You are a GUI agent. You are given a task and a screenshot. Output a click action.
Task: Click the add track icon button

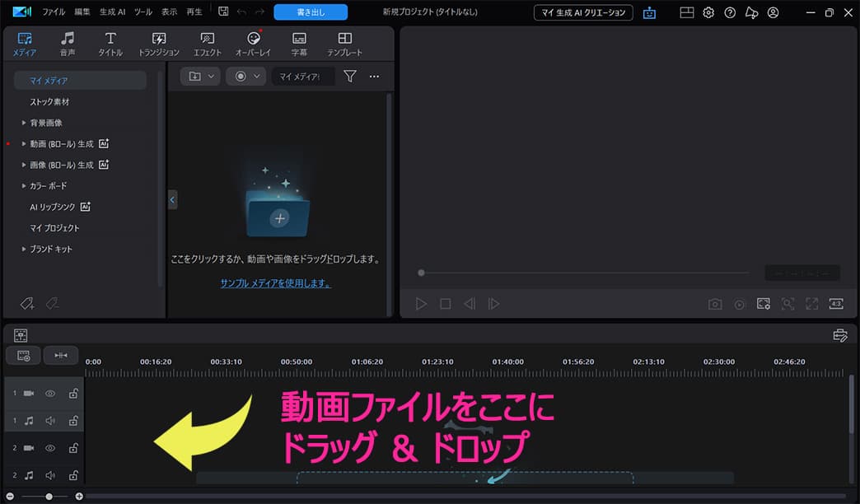[23, 356]
